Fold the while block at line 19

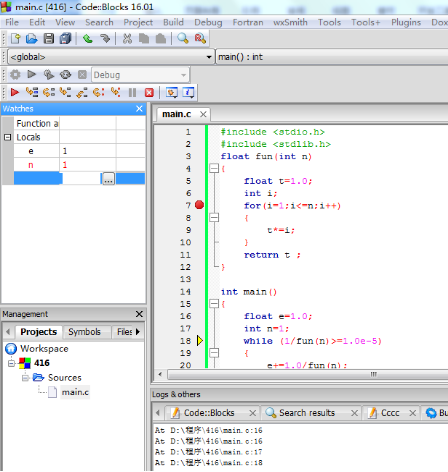(x=214, y=353)
